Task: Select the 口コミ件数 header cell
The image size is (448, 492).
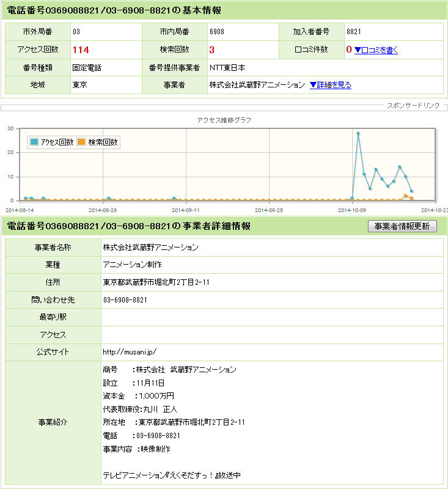Action: point(312,50)
